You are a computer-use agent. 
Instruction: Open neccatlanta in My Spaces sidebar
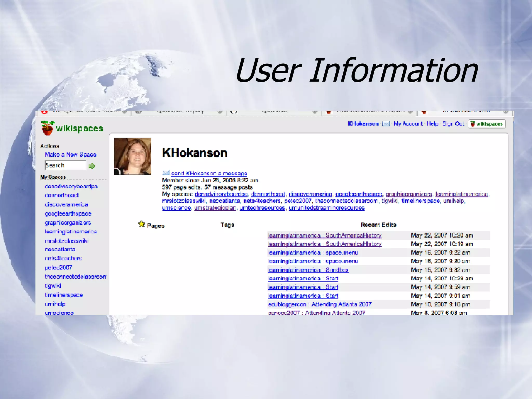click(x=60, y=249)
